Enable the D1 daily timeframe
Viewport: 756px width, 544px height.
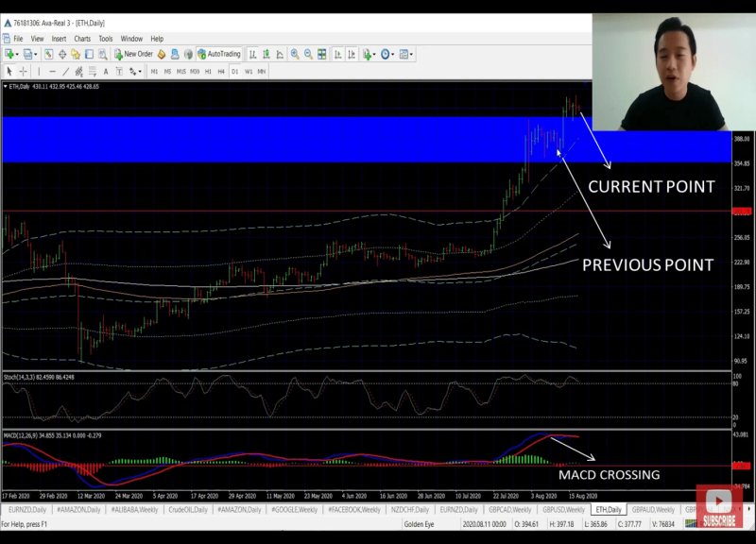234,70
